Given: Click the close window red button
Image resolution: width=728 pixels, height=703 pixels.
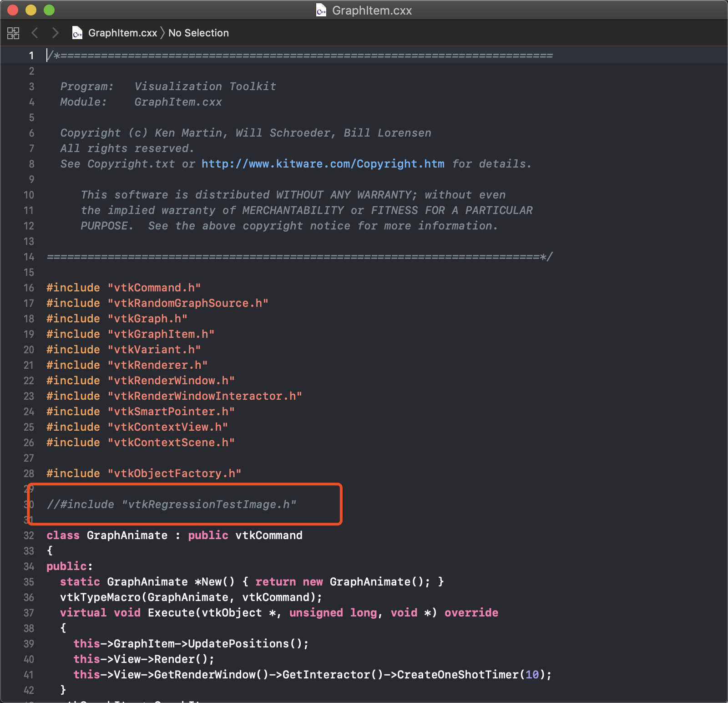Looking at the screenshot, I should (x=13, y=10).
